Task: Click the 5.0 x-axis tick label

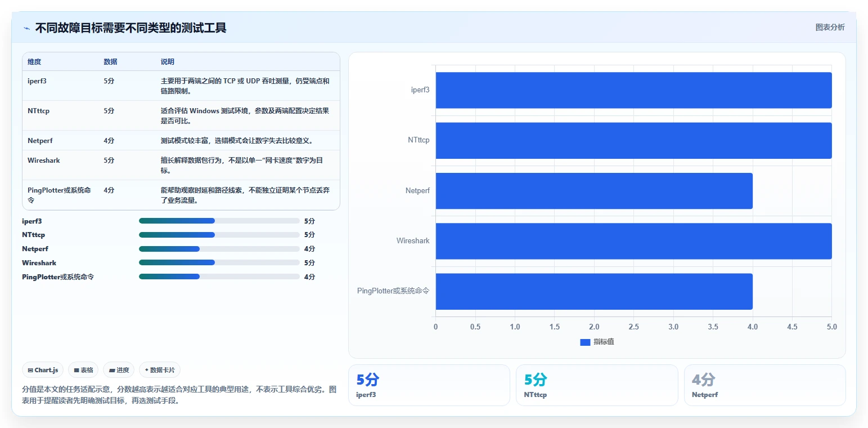Action: click(x=831, y=327)
